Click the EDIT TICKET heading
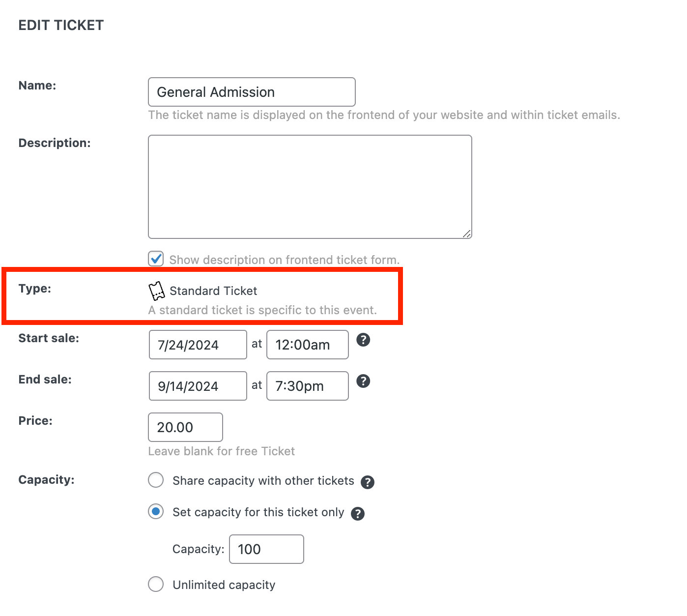 pyautogui.click(x=60, y=25)
